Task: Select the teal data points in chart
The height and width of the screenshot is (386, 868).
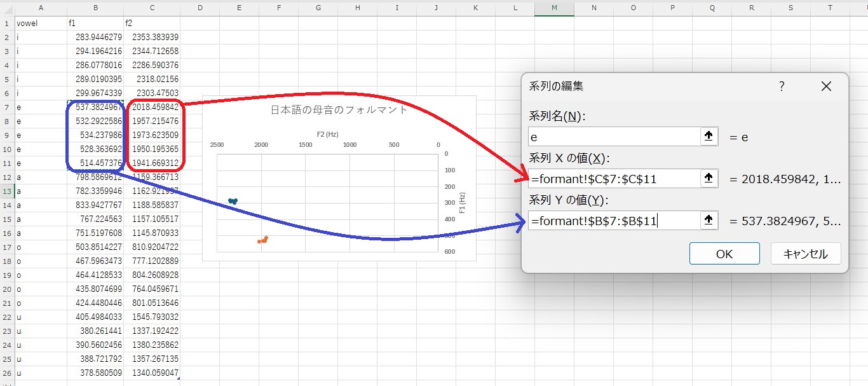Action: 233,201
